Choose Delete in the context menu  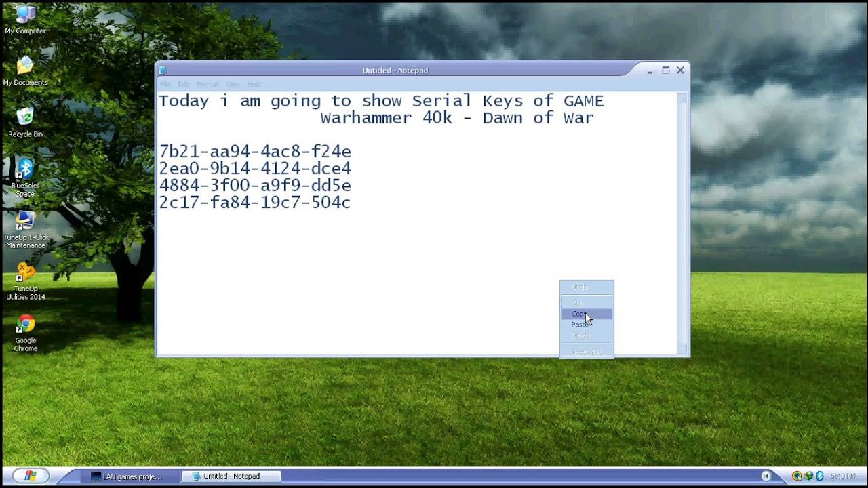587,335
